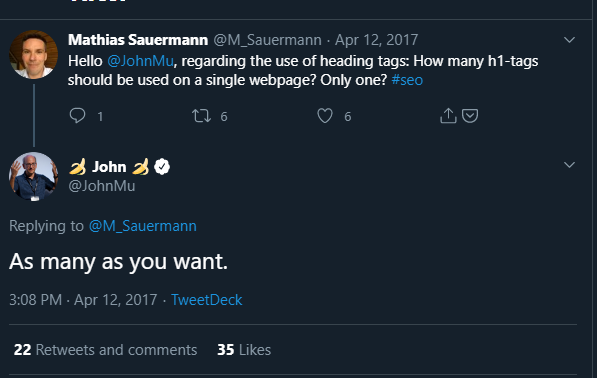Open John's avatar photo
The image size is (597, 378).
(34, 177)
